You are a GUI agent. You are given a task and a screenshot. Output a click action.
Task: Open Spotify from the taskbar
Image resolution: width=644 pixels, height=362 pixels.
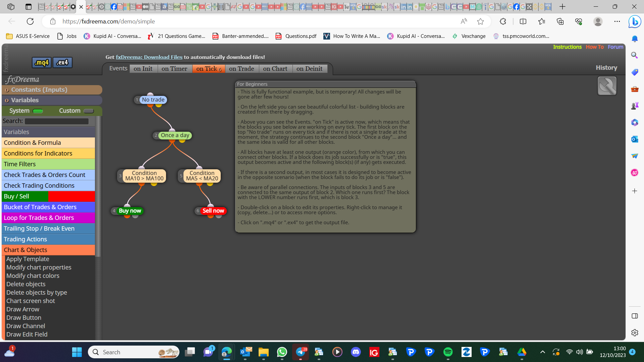(448, 352)
